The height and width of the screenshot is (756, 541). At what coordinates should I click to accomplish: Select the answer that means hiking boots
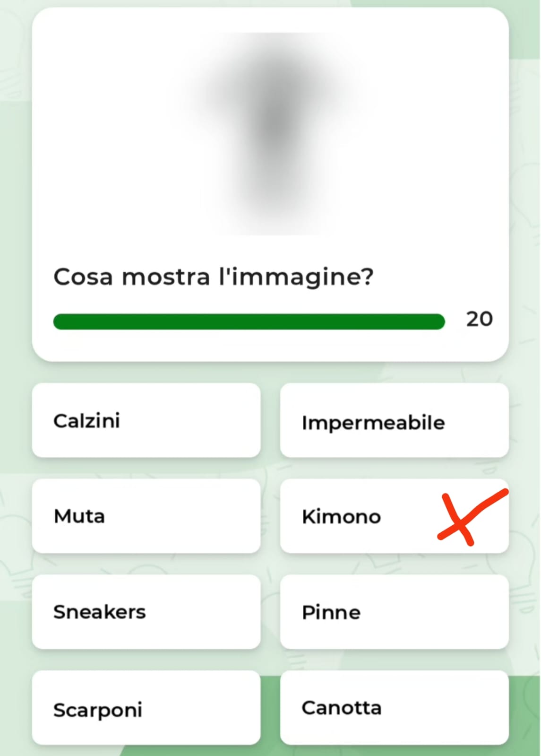click(146, 707)
